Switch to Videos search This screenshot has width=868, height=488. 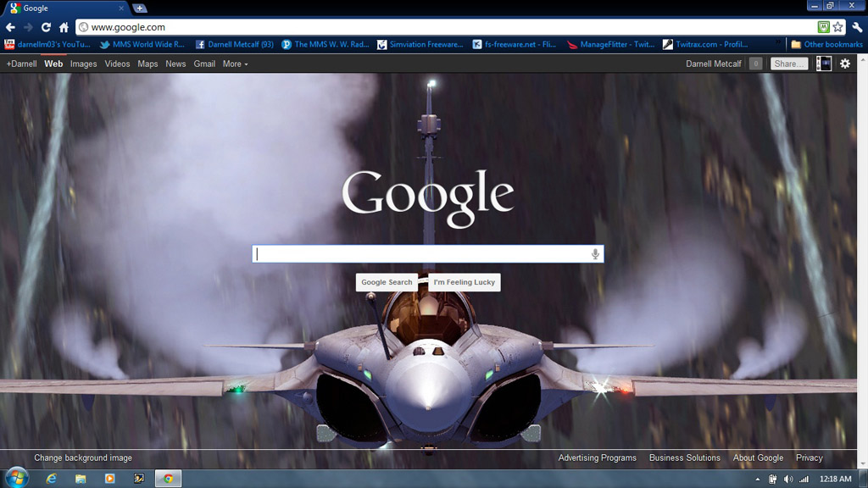117,64
